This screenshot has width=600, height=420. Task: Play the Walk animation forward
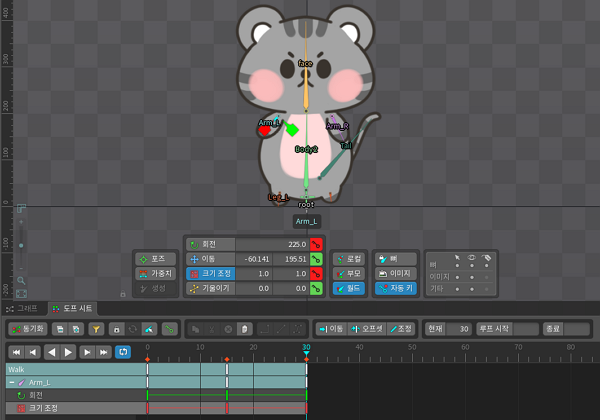tap(68, 352)
